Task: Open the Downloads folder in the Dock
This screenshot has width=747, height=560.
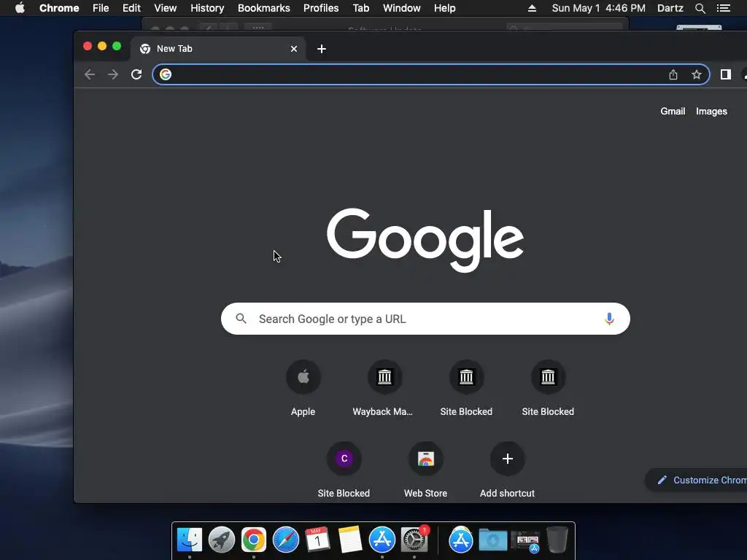Action: click(492, 540)
